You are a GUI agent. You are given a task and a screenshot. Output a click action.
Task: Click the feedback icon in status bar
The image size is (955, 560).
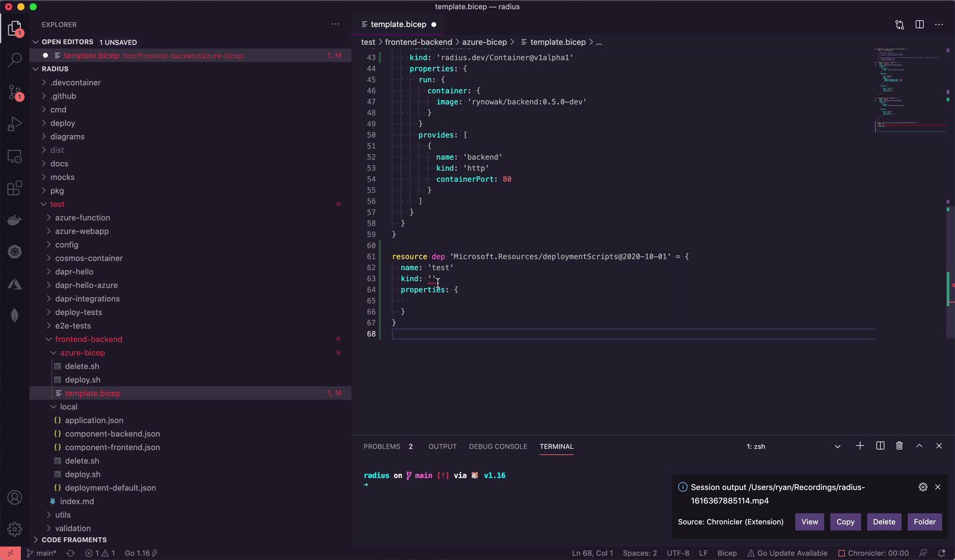point(923,553)
